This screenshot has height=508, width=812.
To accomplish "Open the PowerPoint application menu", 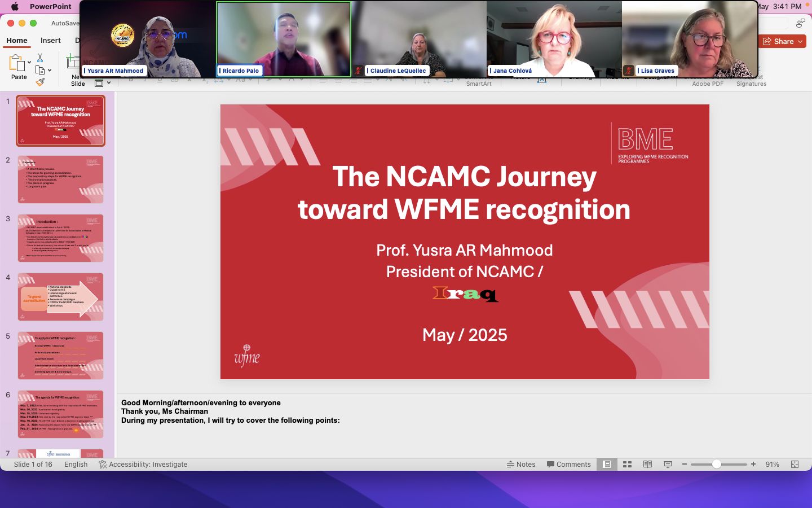I will [50, 6].
